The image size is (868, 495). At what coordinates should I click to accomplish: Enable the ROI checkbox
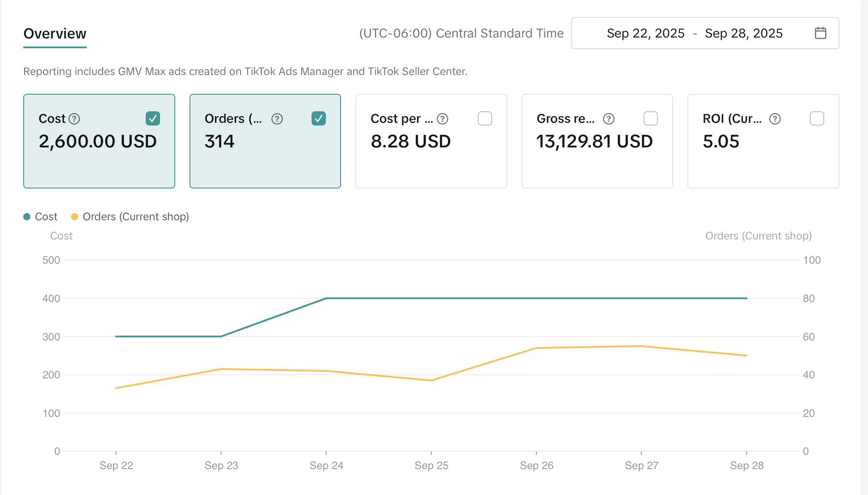817,118
